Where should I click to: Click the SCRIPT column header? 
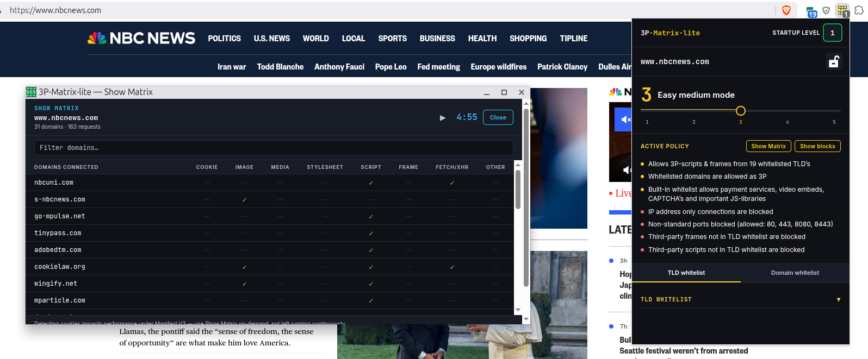[371, 167]
